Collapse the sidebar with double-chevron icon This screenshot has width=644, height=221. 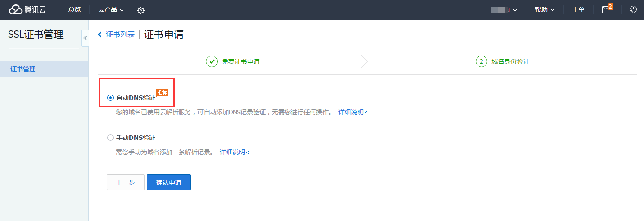85,38
